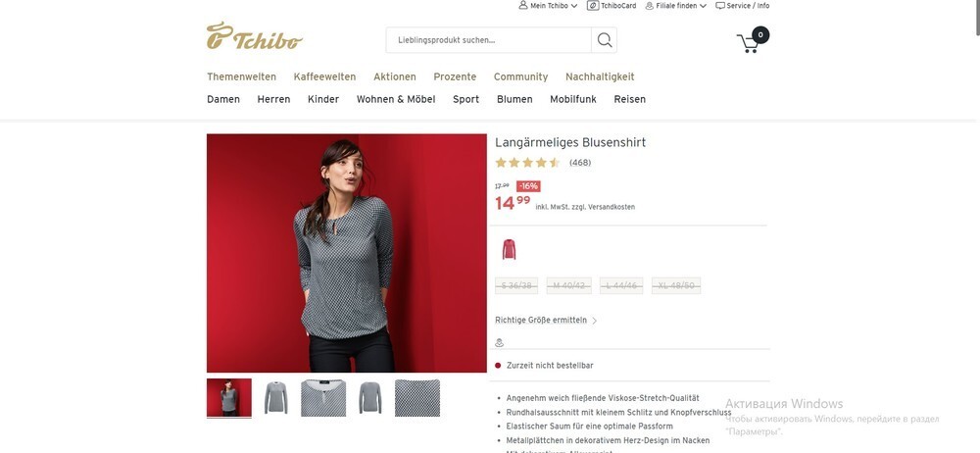Click the store locator icon below size guide

click(x=500, y=343)
